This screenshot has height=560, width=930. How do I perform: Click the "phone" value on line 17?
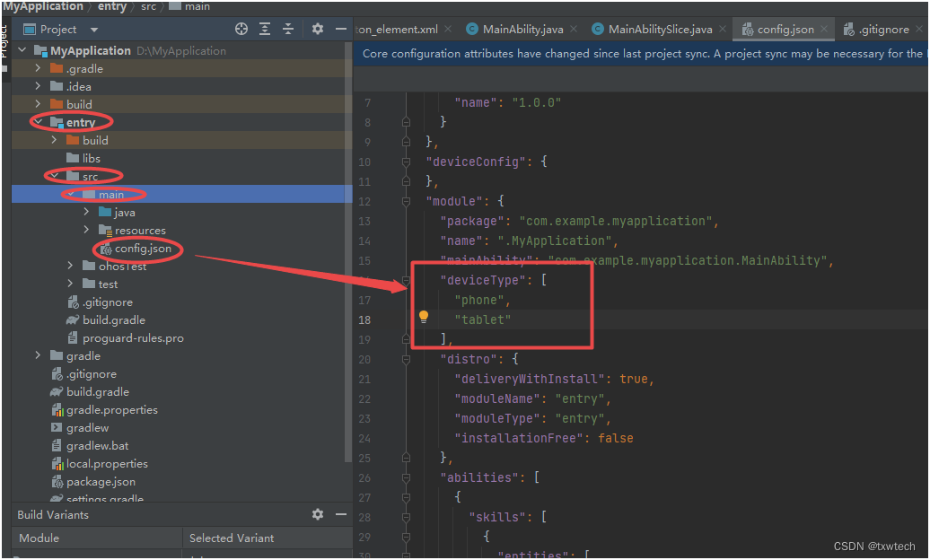[479, 300]
